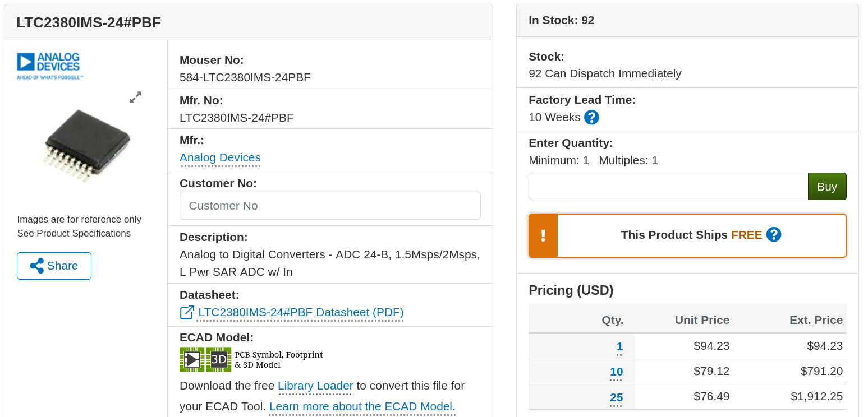The image size is (868, 417).
Task: Click the Mouser No value 584-LTC2380IMS-24PBF
Action: [245, 77]
